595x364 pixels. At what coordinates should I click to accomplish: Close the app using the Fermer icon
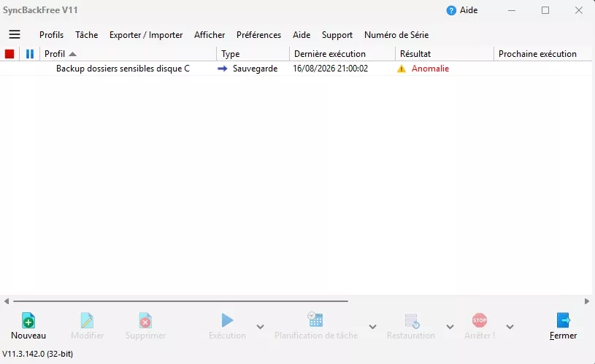tap(563, 320)
